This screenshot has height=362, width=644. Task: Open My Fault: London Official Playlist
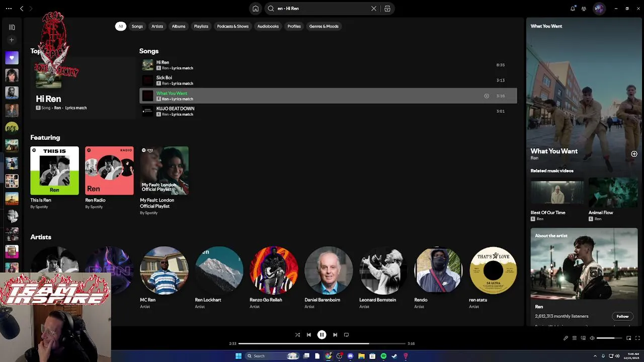(164, 170)
